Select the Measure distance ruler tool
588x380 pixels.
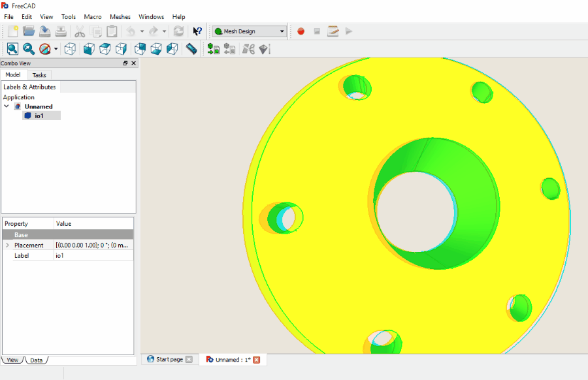191,49
